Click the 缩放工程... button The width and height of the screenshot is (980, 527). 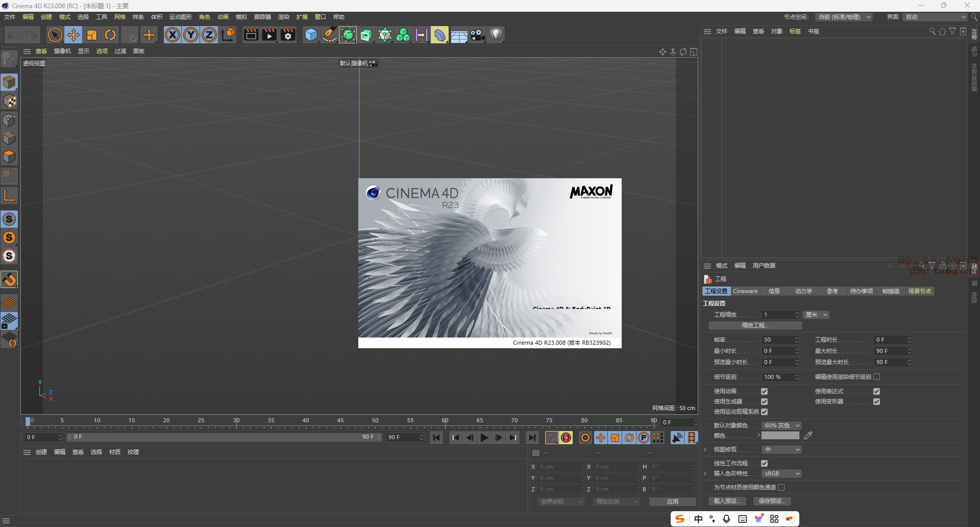pyautogui.click(x=755, y=325)
